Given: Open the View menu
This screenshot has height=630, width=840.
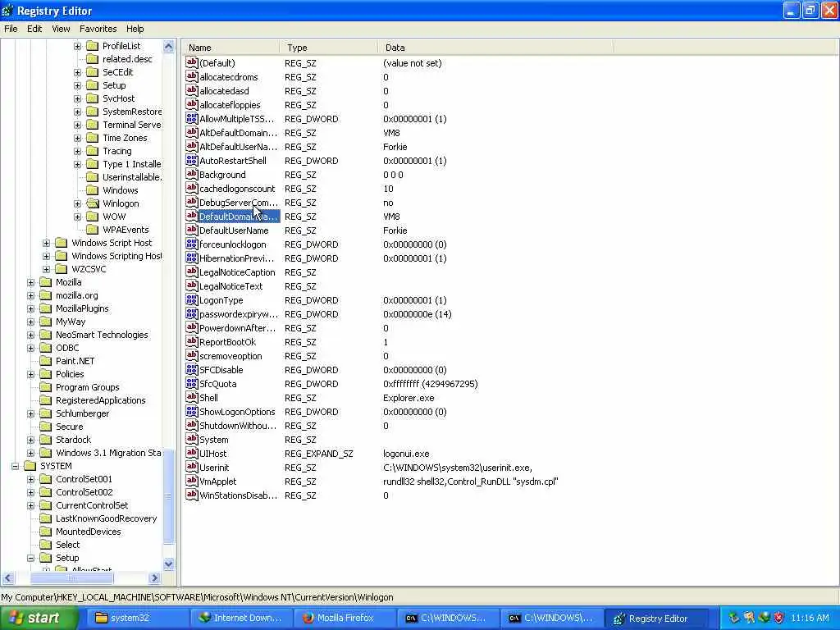Looking at the screenshot, I should click(x=61, y=29).
